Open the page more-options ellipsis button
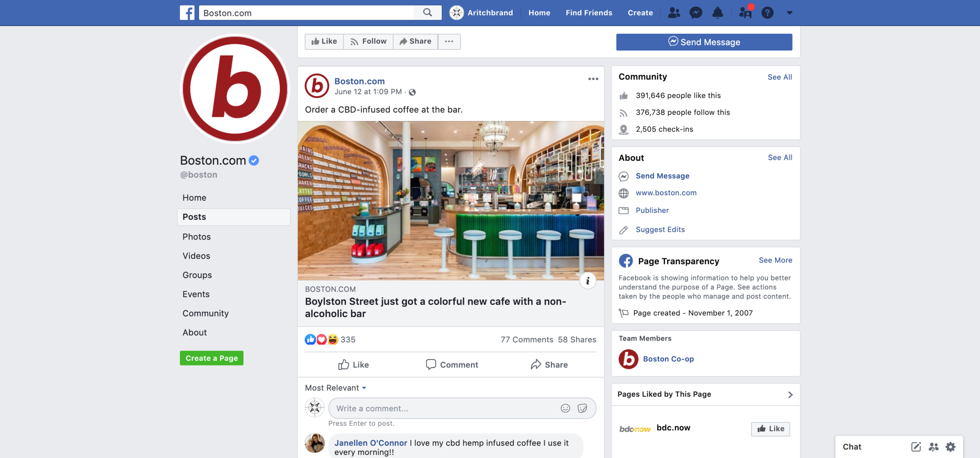Image resolution: width=980 pixels, height=458 pixels. (449, 41)
